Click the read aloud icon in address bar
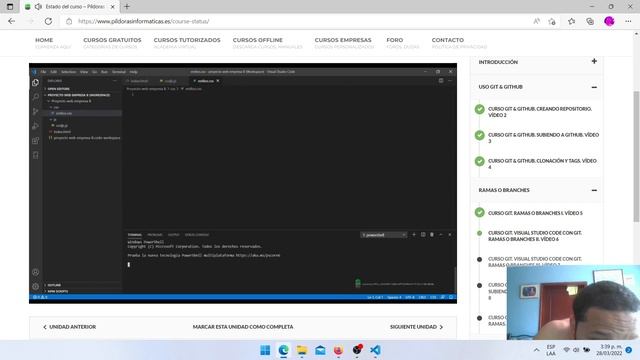This screenshot has width=640, height=360. pos(536,21)
